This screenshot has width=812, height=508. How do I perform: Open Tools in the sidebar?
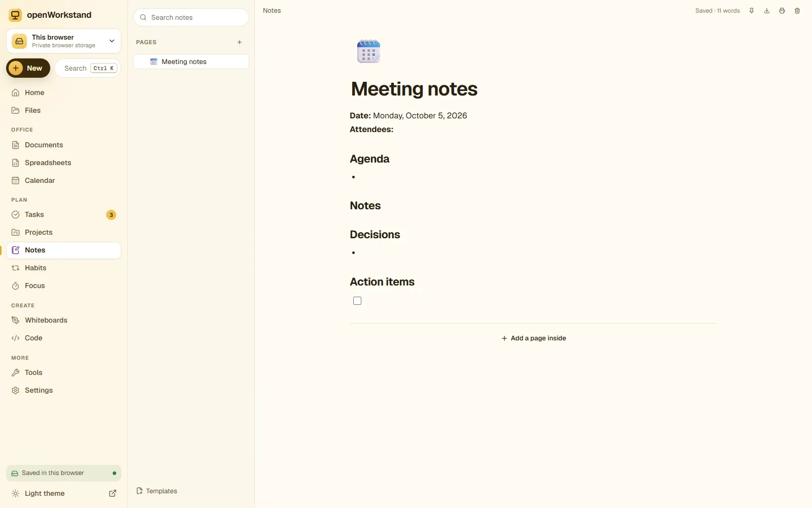64,372
